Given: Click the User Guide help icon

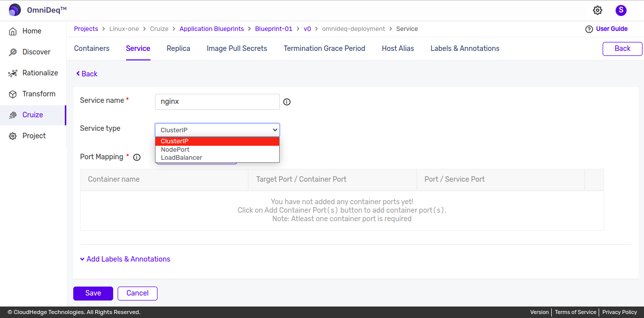Looking at the screenshot, I should pyautogui.click(x=589, y=29).
